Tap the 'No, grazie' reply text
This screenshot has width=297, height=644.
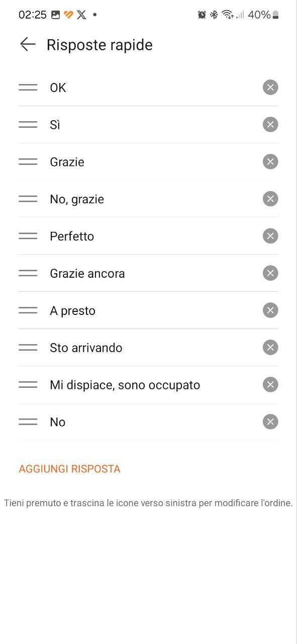click(77, 199)
